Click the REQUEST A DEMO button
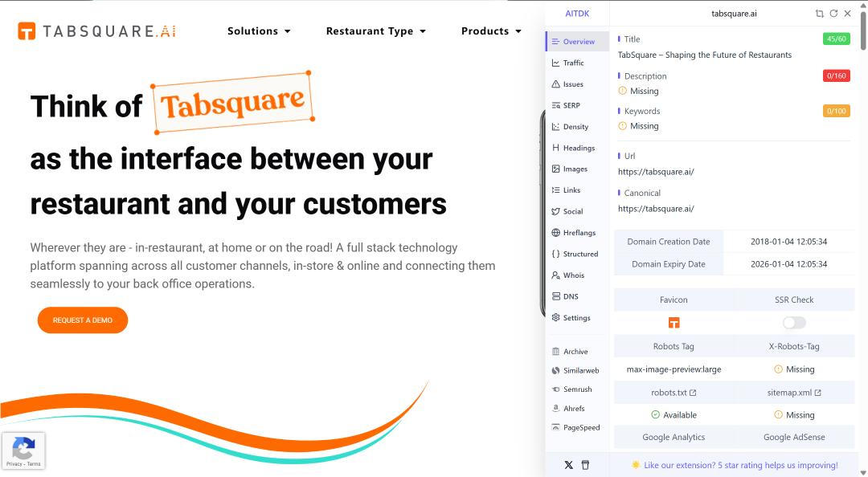 click(83, 320)
